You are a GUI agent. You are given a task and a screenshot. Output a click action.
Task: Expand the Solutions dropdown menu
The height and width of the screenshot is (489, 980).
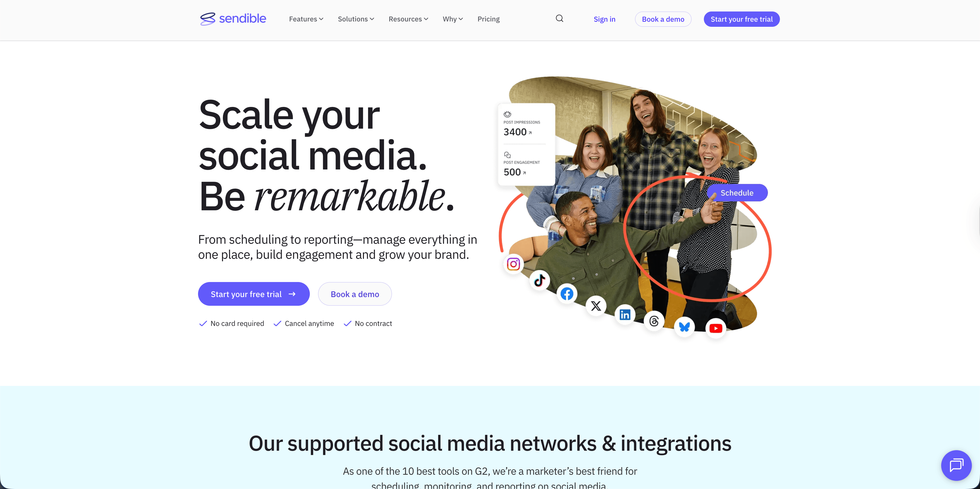tap(356, 19)
